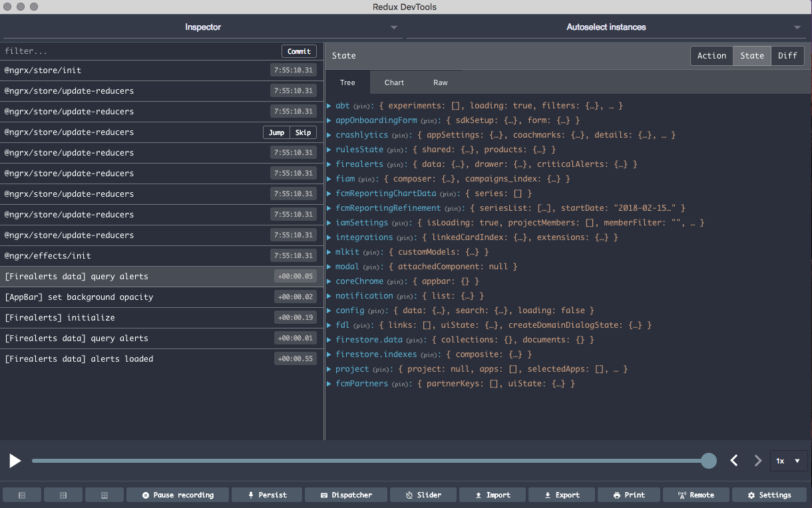812x508 pixels.
Task: Select the @ngrx/effects/init action
Action: point(162,256)
